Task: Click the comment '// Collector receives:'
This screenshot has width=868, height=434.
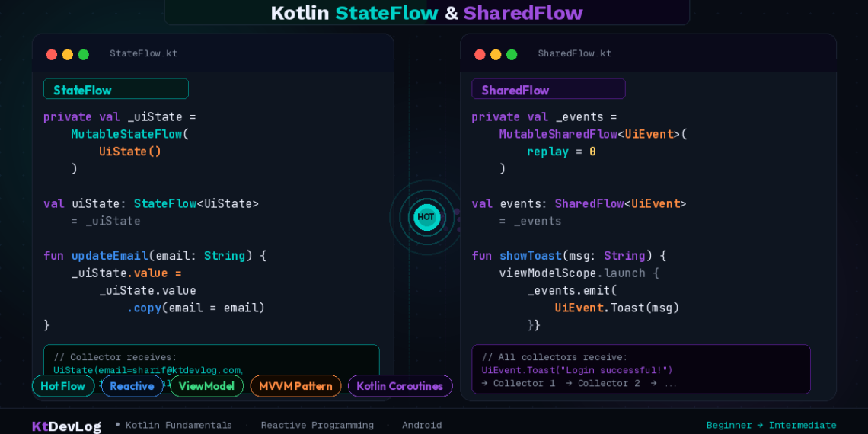Action: (116, 358)
